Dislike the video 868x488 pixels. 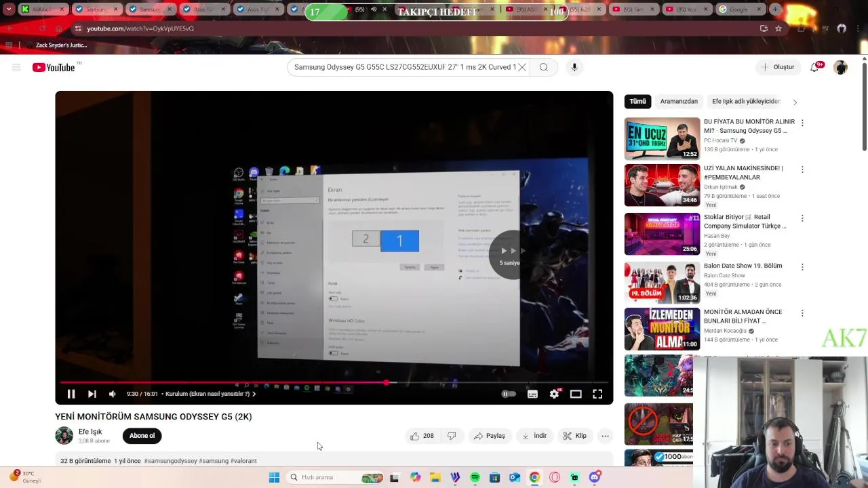pyautogui.click(x=452, y=436)
